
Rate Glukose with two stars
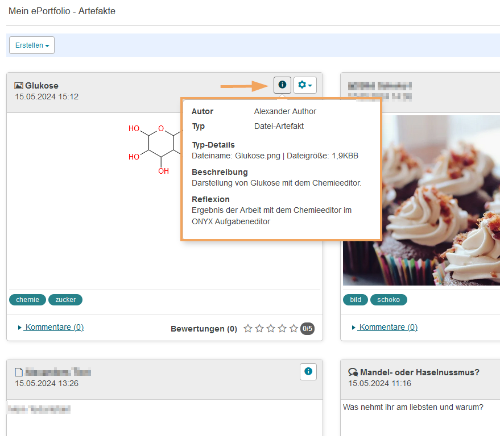[259, 329]
